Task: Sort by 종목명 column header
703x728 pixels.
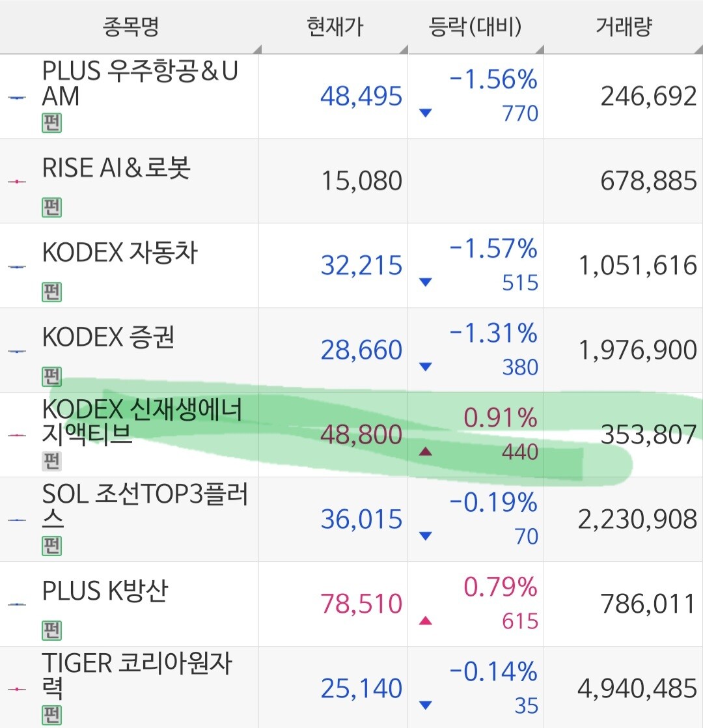Action: click(x=130, y=27)
